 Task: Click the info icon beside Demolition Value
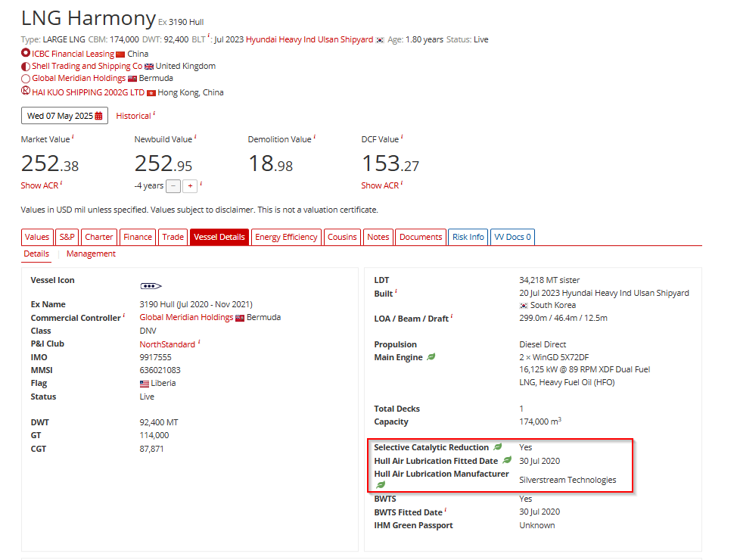315,138
